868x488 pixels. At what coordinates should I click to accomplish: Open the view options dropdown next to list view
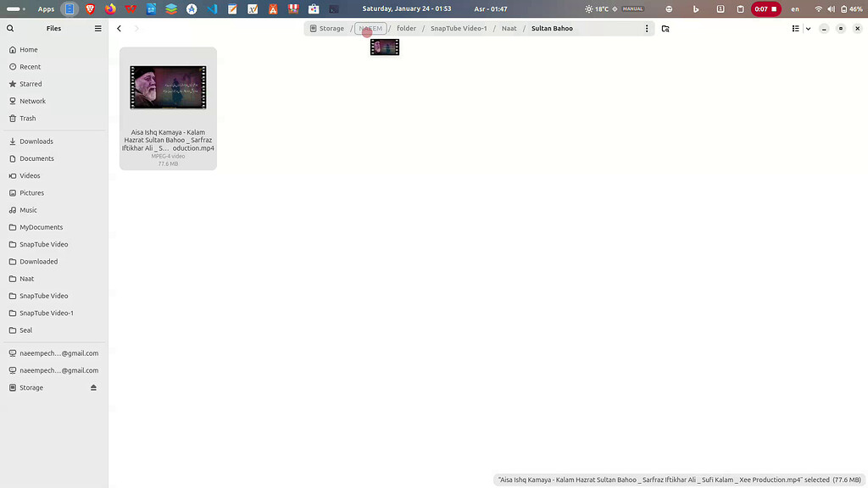point(807,28)
